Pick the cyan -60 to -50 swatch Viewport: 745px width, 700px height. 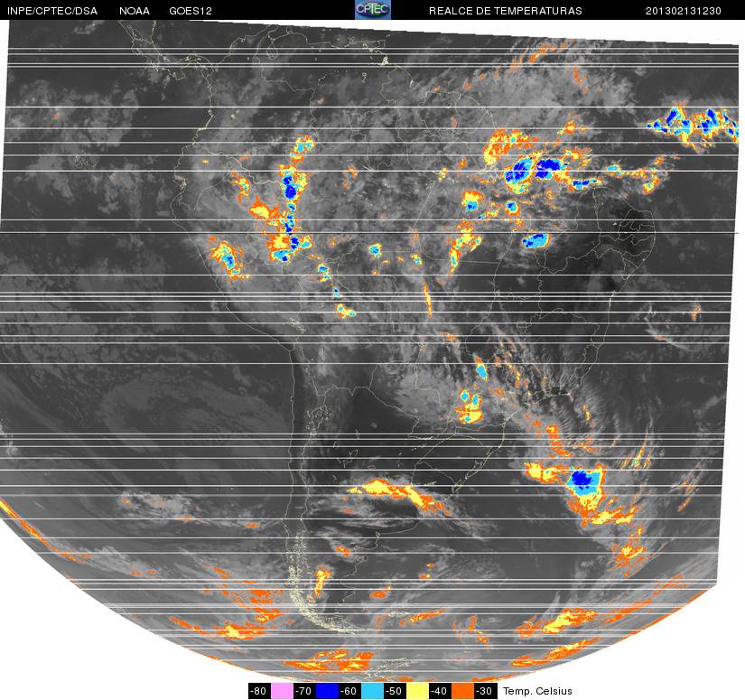[x=372, y=691]
